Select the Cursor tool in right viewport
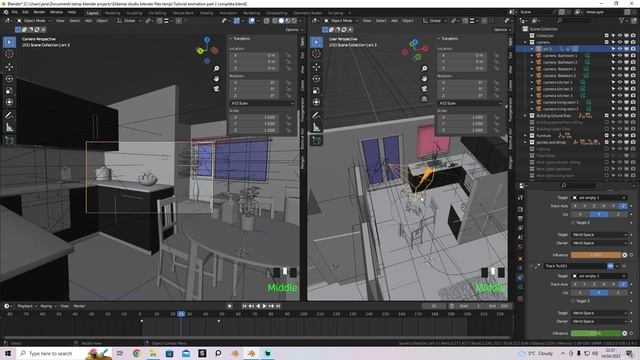The height and width of the screenshot is (360, 640). (316, 54)
